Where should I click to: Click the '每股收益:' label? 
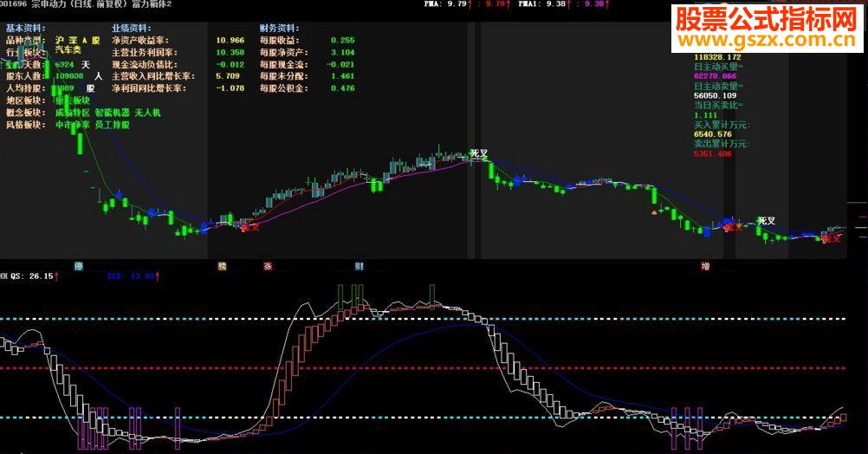pos(280,40)
